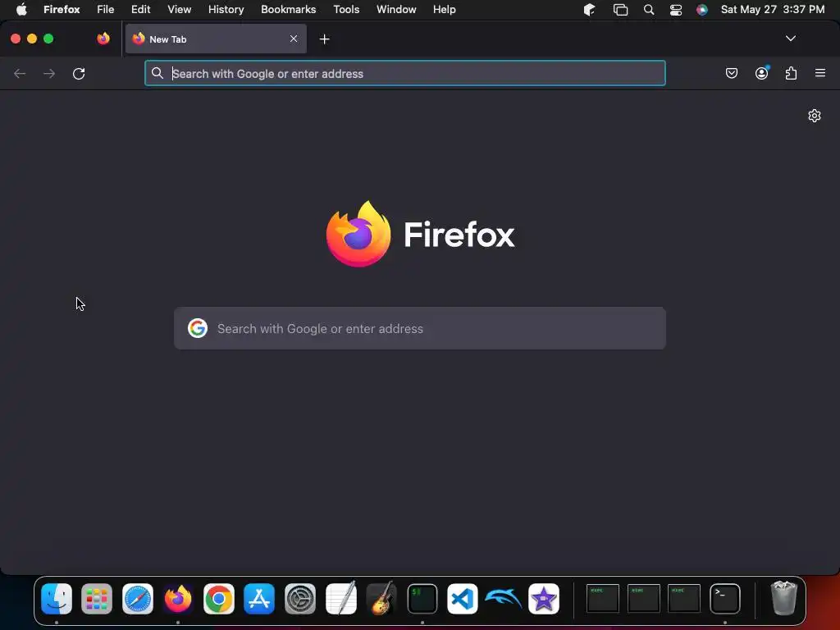The height and width of the screenshot is (630, 840).
Task: Open Spotlight search in the menu bar
Action: 648,10
